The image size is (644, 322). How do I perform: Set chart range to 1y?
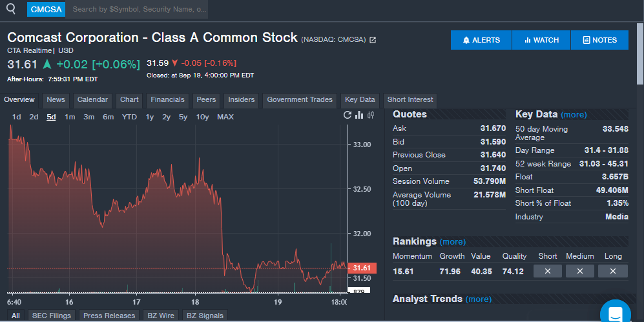tap(149, 117)
